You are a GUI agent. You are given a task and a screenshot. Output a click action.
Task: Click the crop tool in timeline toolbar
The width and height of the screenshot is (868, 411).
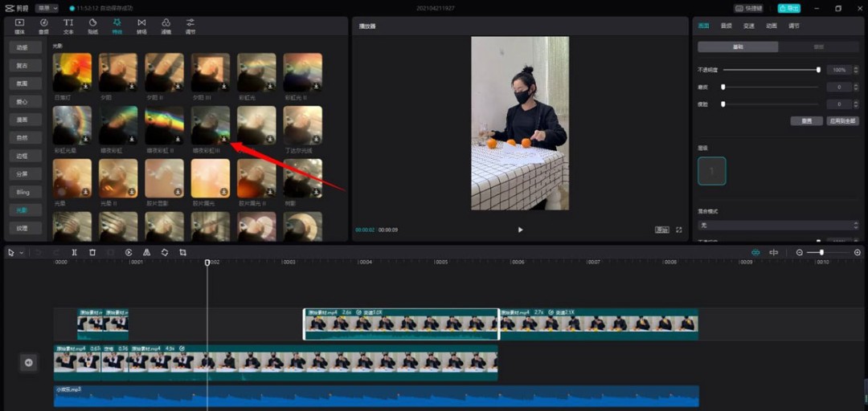point(183,252)
